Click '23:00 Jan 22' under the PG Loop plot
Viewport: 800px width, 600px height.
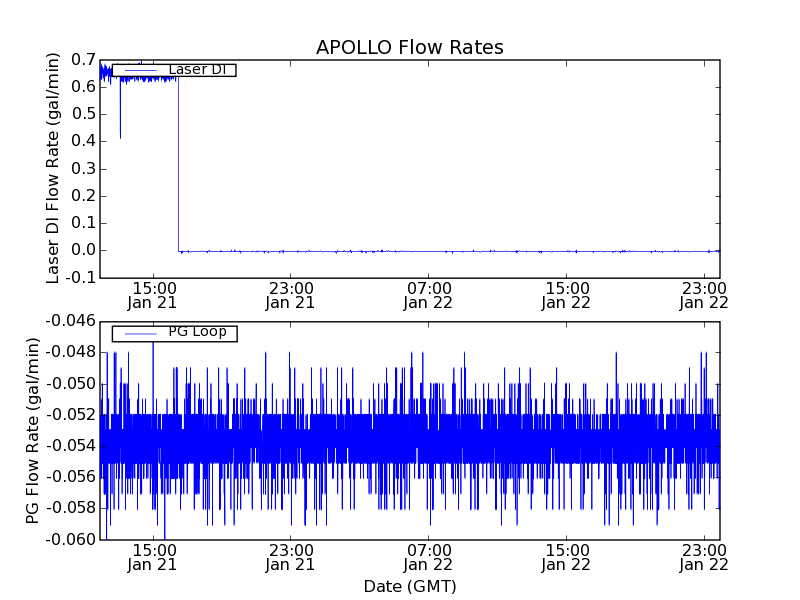coord(704,558)
